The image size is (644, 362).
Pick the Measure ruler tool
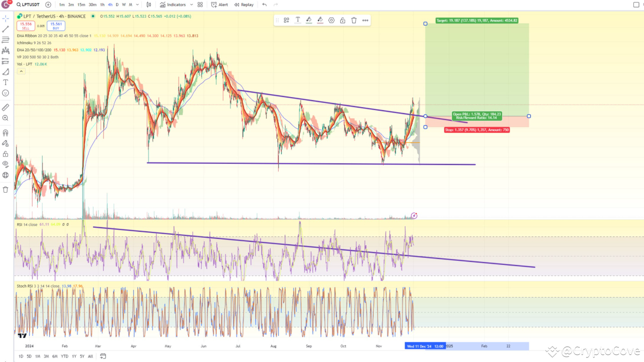coord(6,107)
